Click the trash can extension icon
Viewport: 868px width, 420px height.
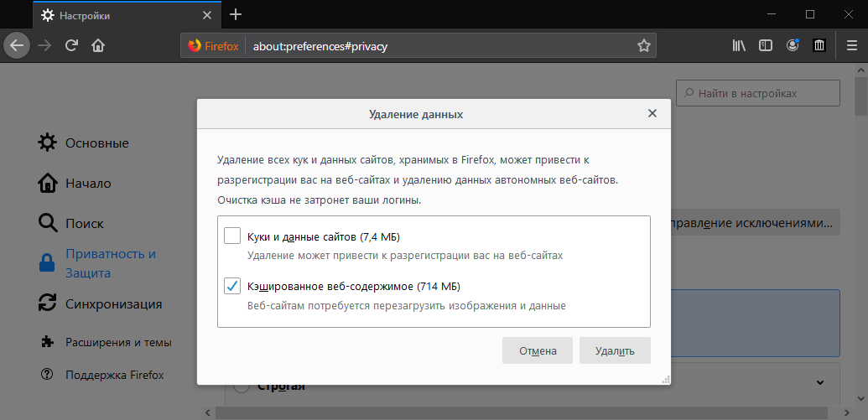click(x=819, y=46)
